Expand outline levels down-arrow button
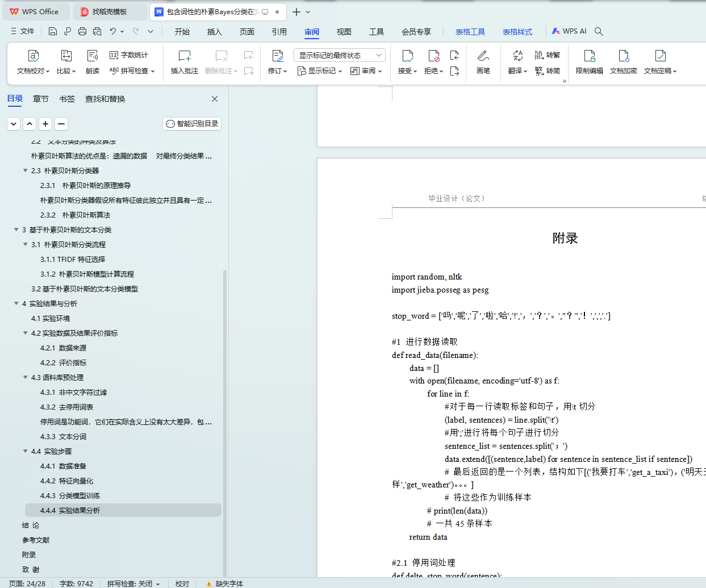 coord(14,123)
